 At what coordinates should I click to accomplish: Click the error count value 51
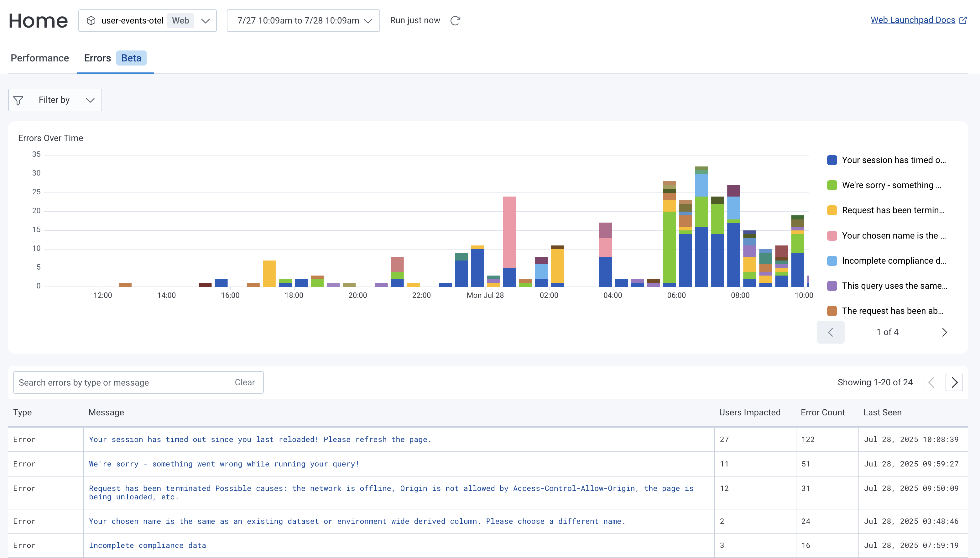pos(806,464)
